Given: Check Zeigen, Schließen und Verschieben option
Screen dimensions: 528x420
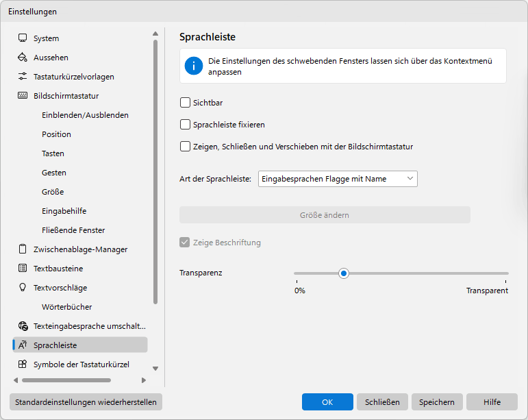Looking at the screenshot, I should 185,147.
